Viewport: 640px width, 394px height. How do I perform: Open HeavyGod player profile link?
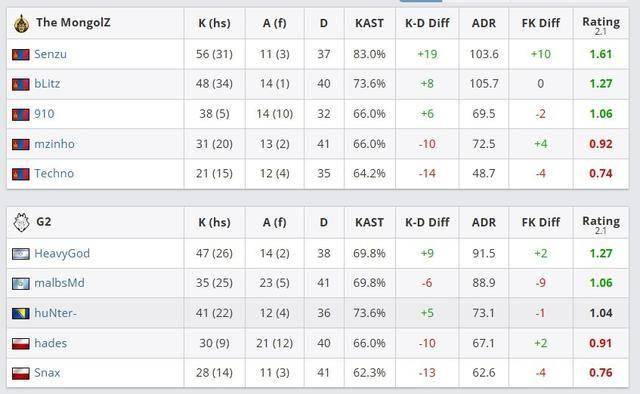[62, 253]
